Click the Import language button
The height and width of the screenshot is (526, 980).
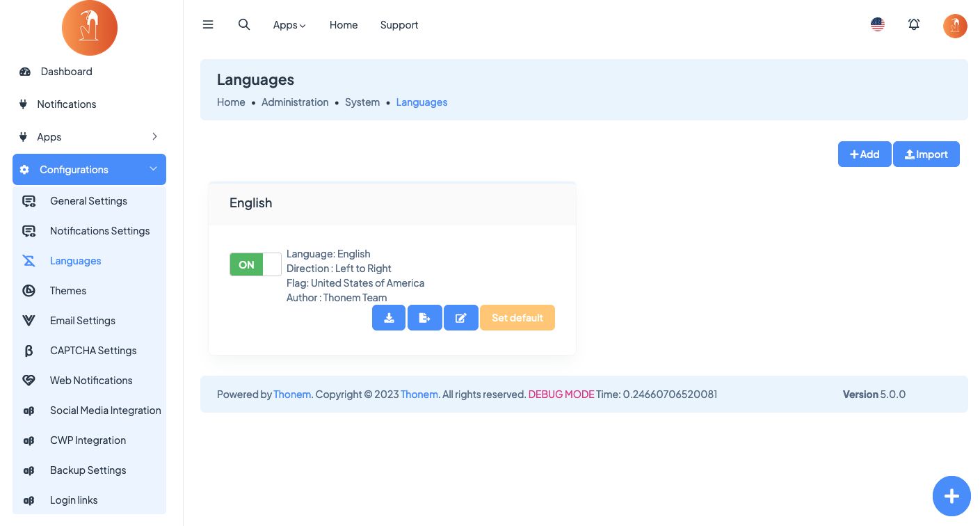926,154
